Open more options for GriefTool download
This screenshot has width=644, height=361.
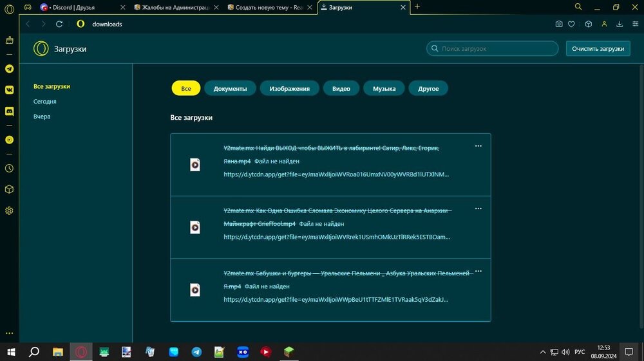(478, 208)
